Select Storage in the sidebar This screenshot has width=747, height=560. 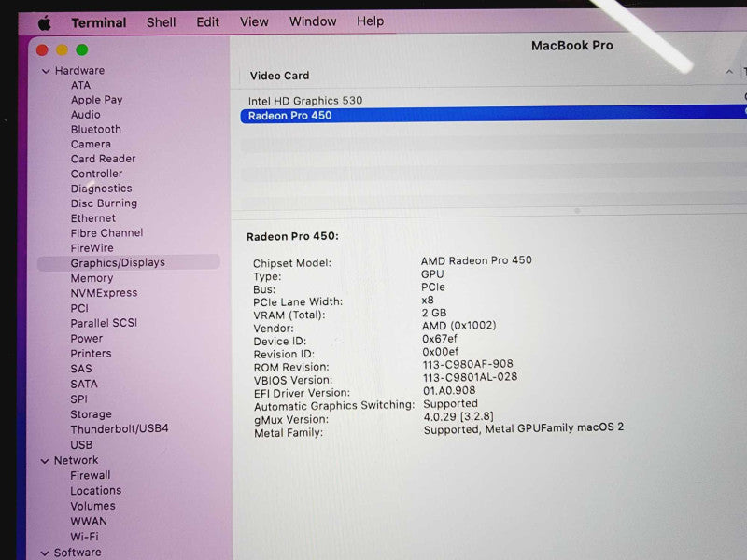point(91,414)
